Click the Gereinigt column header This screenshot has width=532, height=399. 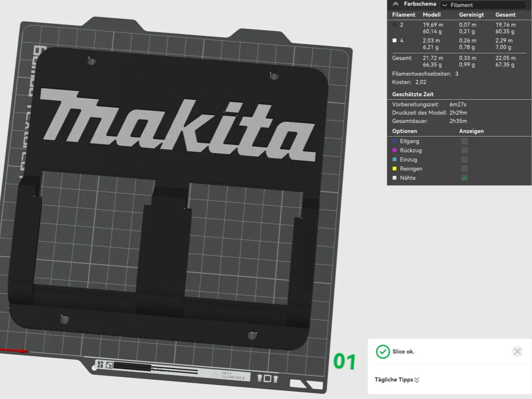(471, 15)
